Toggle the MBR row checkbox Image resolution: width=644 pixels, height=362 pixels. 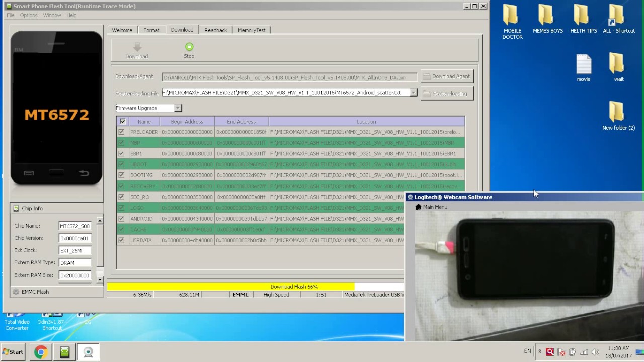(x=121, y=143)
